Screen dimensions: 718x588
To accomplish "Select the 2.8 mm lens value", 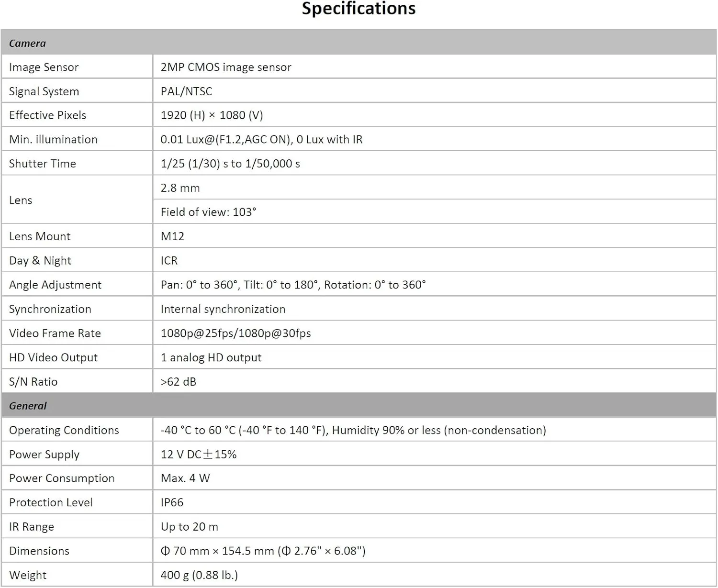I will (180, 188).
